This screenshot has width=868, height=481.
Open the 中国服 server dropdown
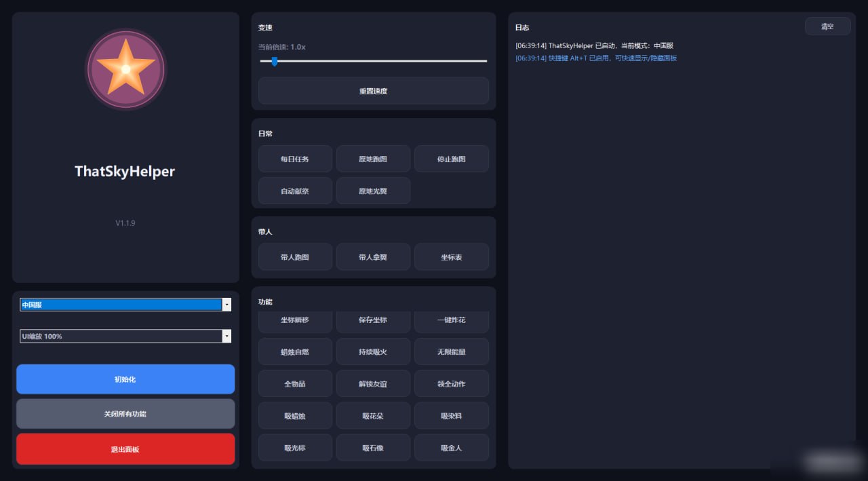click(x=125, y=305)
